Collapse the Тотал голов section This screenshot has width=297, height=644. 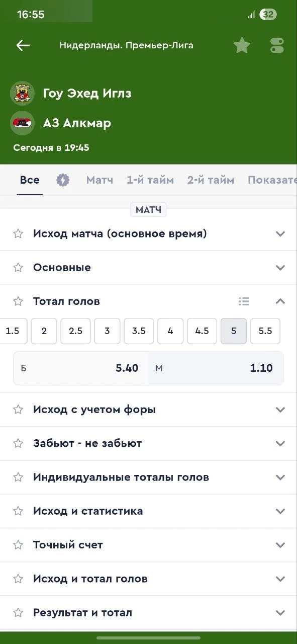coord(280,301)
